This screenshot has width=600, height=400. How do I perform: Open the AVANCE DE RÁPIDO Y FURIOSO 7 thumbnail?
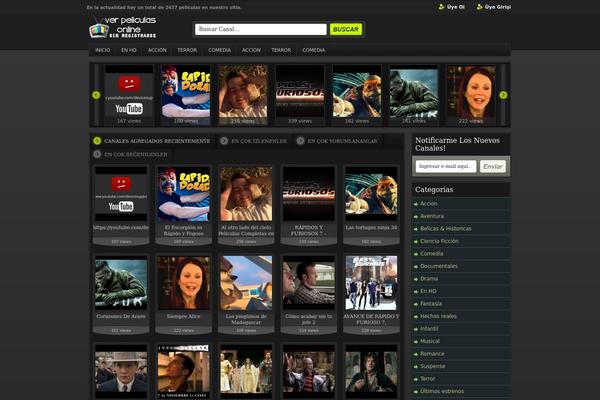371,283
